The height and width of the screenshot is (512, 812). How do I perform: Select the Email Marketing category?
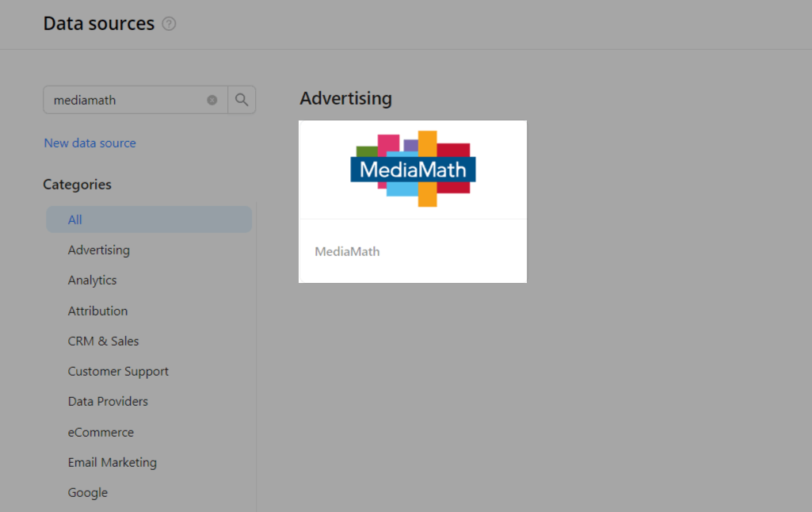(112, 462)
